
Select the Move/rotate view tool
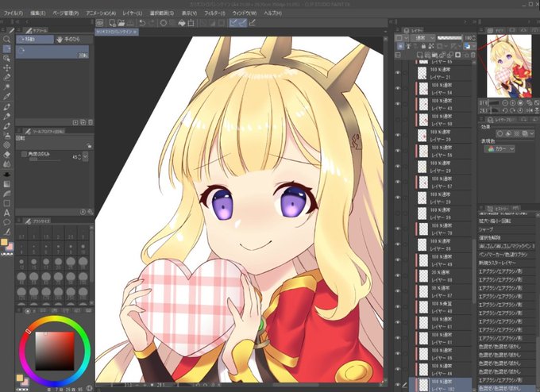click(x=6, y=49)
